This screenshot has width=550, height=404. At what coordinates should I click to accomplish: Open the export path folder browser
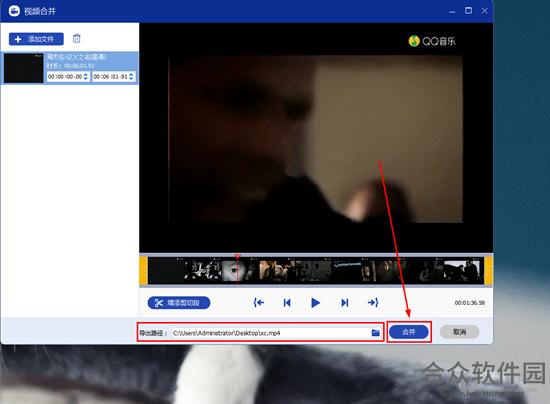375,332
